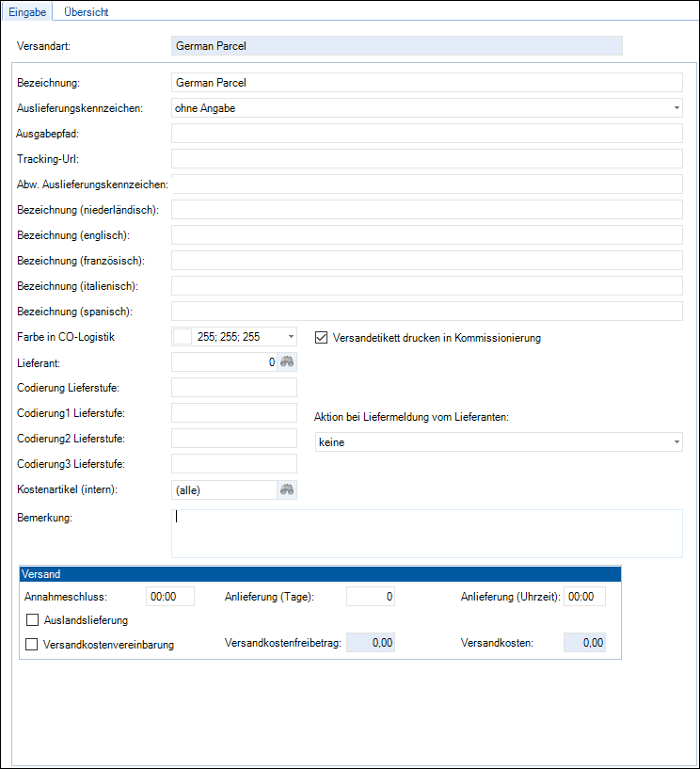Viewport: 700px width, 769px height.
Task: Click the Anlieferung (Tage) number field
Action: pos(371,596)
